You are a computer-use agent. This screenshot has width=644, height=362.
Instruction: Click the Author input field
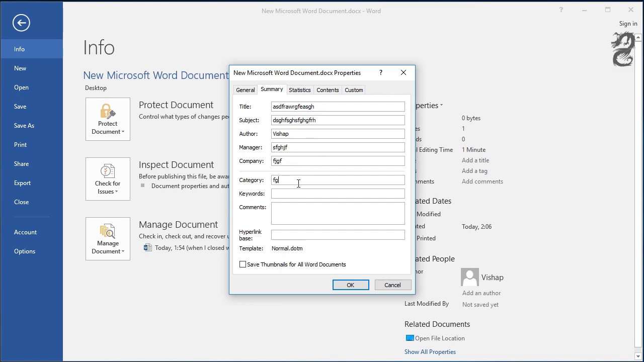coord(338,134)
